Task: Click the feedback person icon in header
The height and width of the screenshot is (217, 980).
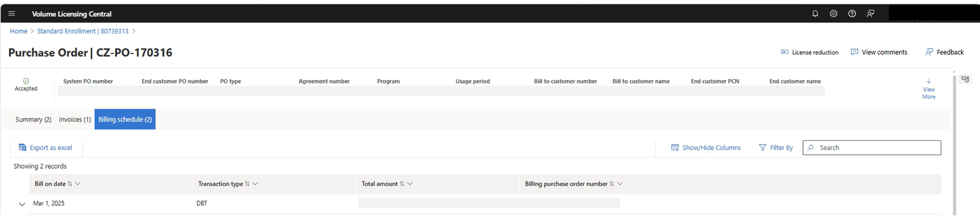Action: pos(870,14)
